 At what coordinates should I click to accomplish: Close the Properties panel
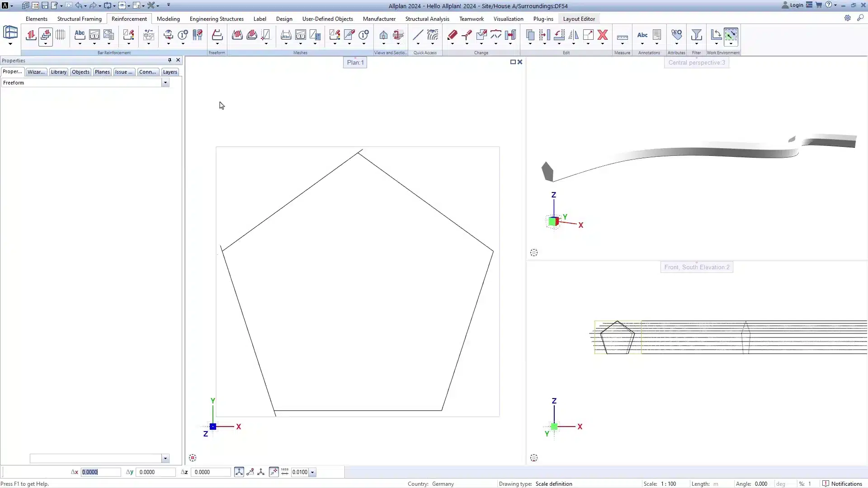point(177,60)
